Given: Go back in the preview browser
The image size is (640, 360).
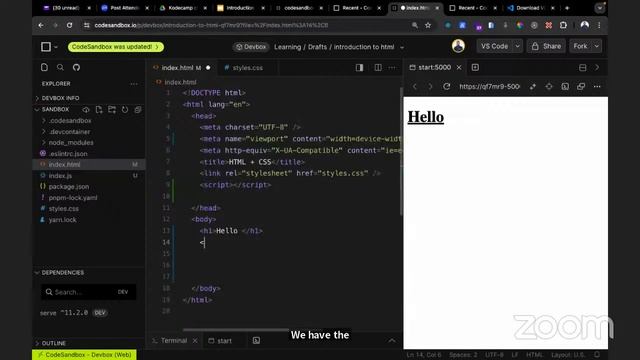Looking at the screenshot, I should coord(415,87).
